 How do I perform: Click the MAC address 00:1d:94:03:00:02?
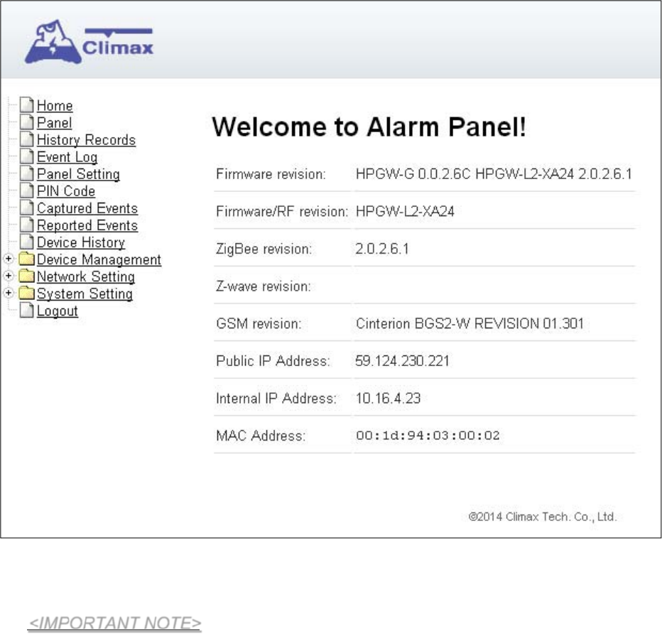click(x=428, y=435)
